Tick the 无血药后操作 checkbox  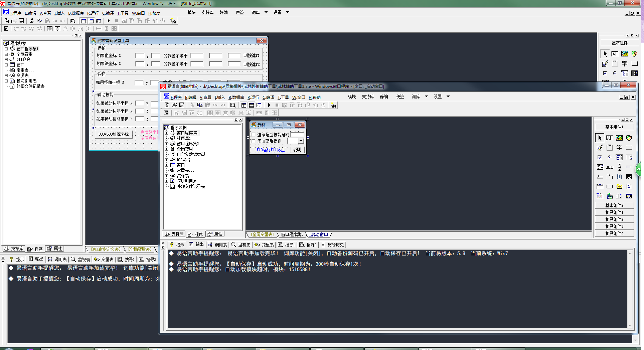pos(254,141)
